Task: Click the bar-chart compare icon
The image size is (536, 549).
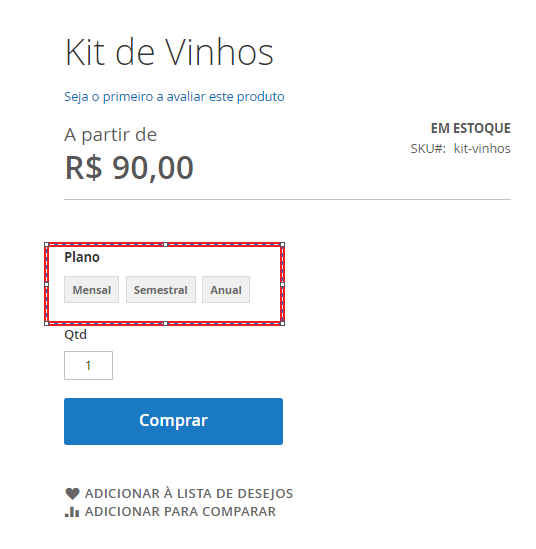Action: tap(72, 512)
